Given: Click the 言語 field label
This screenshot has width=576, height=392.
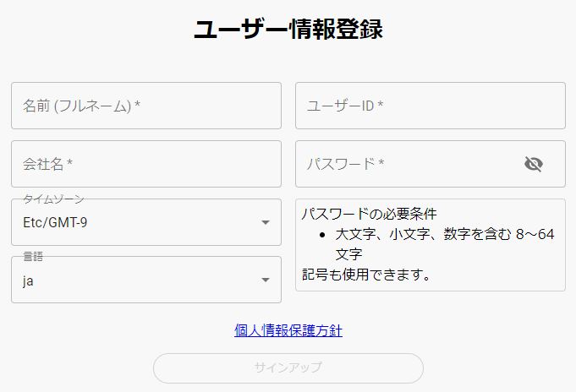Looking at the screenshot, I should click(x=33, y=257).
